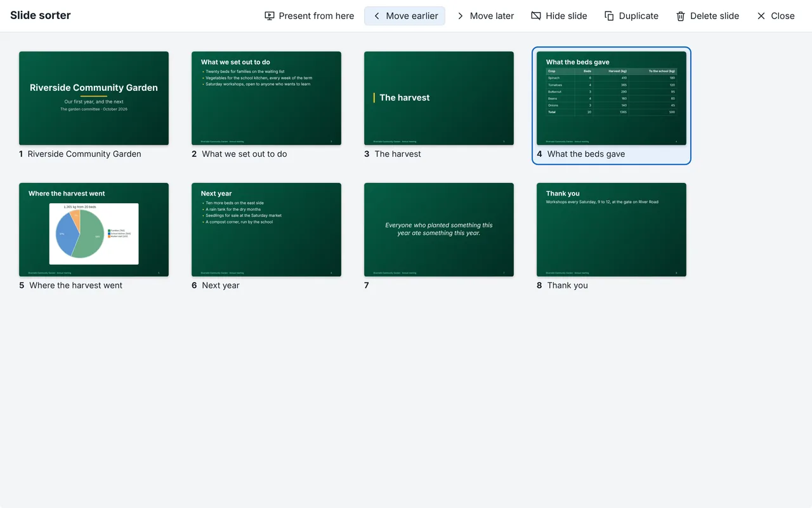812x508 pixels.
Task: Click the Duplicate copy icon
Action: tap(609, 16)
